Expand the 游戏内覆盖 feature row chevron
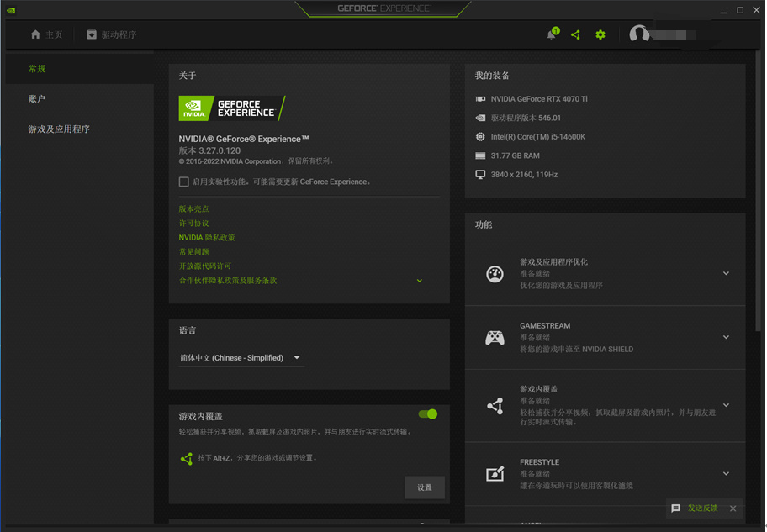Viewport: 767px width, 532px height. tap(726, 405)
